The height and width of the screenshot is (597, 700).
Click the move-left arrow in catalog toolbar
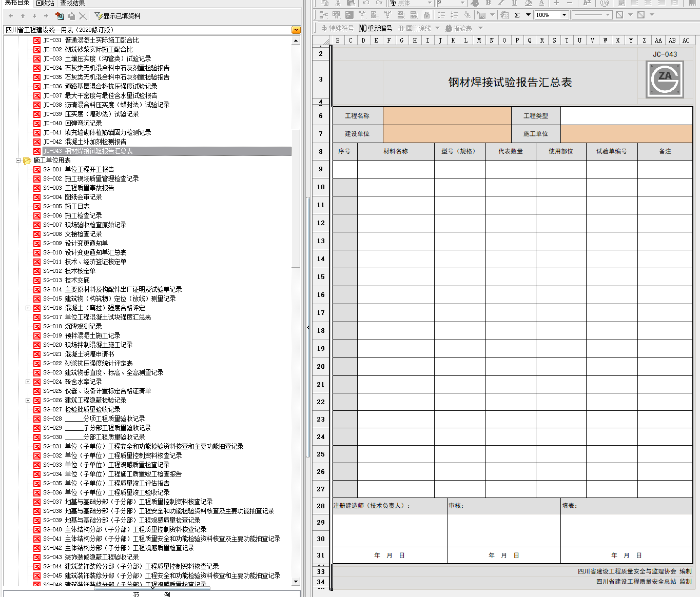coord(11,16)
